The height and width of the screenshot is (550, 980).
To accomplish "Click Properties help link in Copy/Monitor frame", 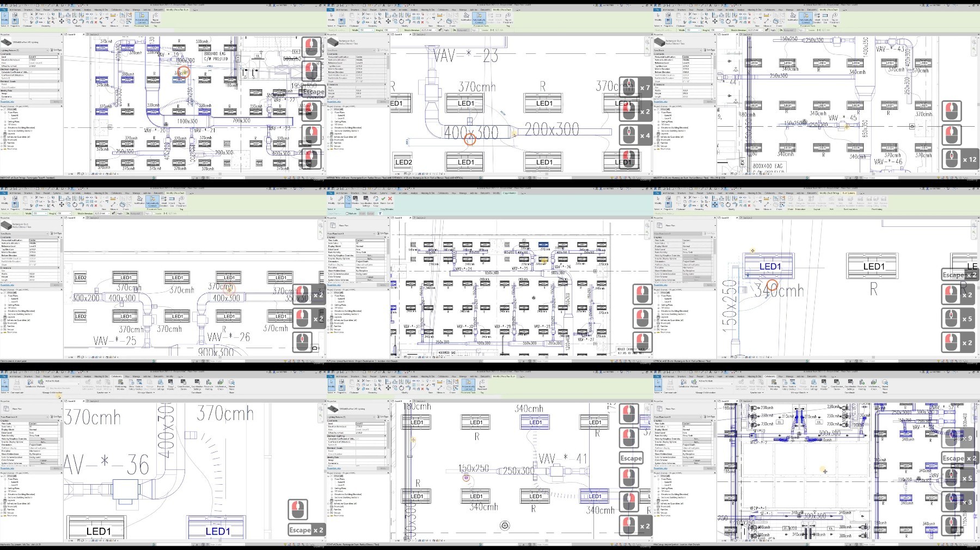I will pos(334,285).
